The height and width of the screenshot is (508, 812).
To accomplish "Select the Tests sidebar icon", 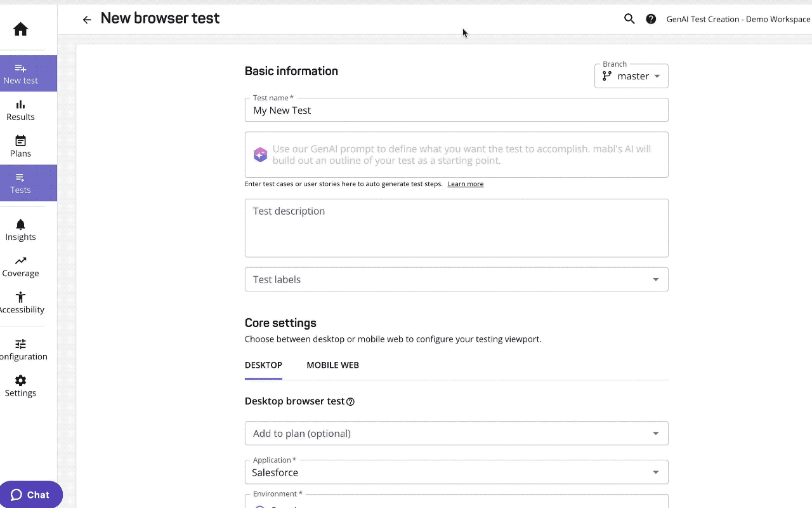I will pos(20,178).
